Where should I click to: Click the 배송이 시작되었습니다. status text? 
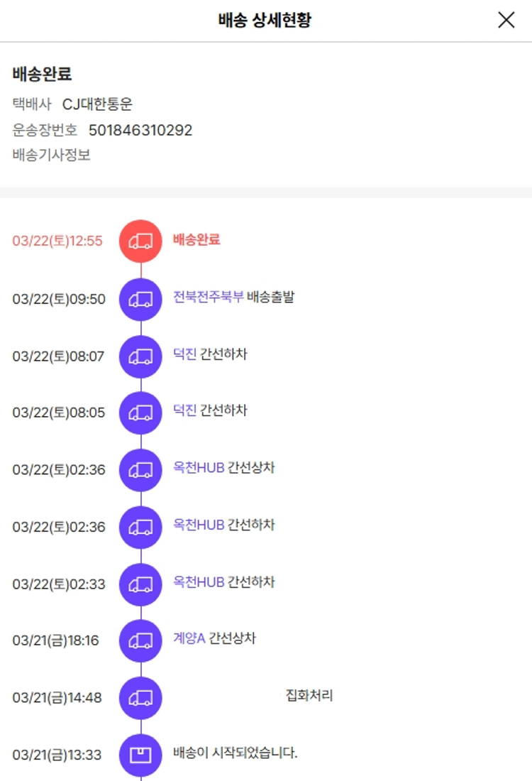tap(235, 753)
